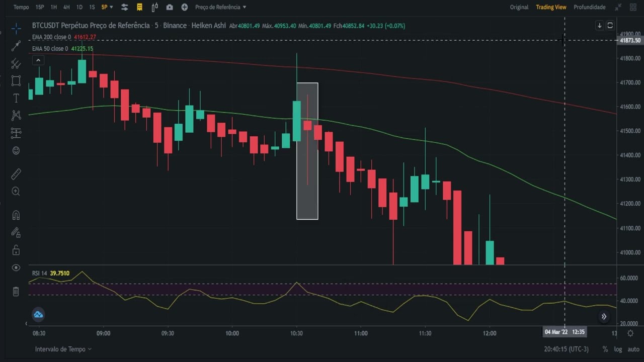Click the 39.7510 RSI value
644x362 pixels.
point(60,274)
